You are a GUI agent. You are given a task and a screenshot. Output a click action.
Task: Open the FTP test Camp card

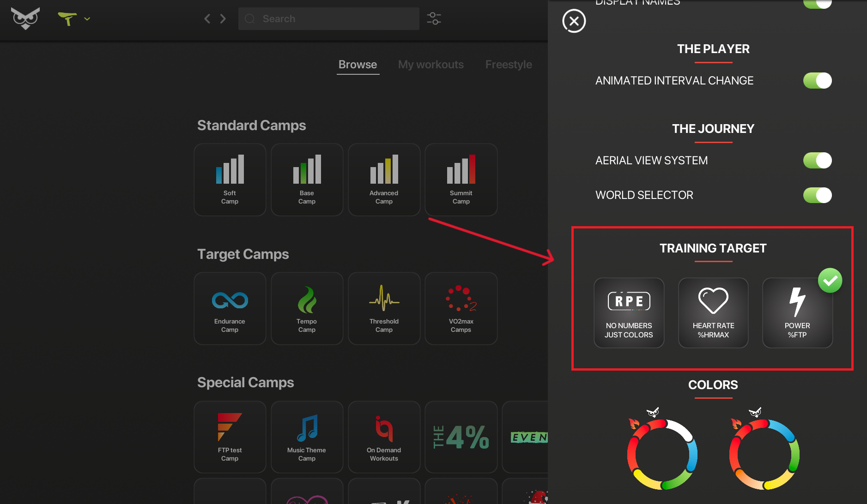click(x=230, y=437)
